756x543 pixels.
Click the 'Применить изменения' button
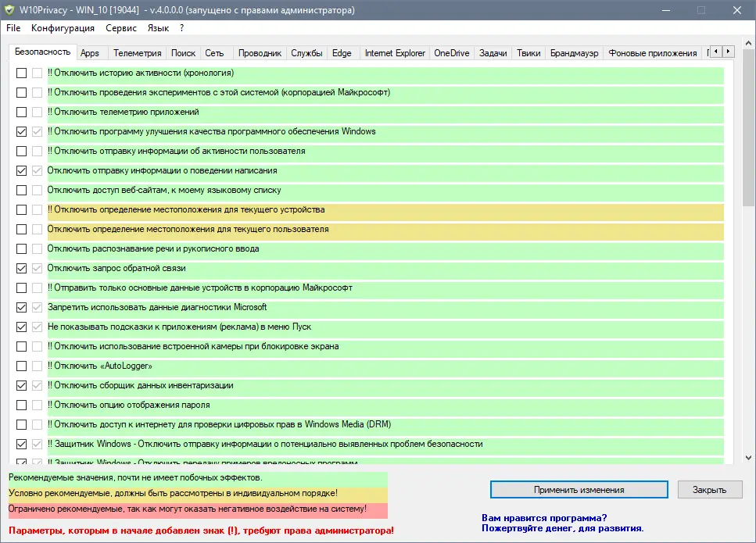coord(579,489)
